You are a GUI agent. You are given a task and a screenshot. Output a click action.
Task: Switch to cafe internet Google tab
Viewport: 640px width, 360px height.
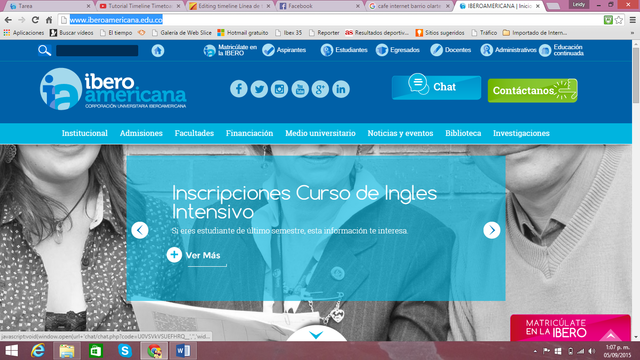tap(409, 6)
